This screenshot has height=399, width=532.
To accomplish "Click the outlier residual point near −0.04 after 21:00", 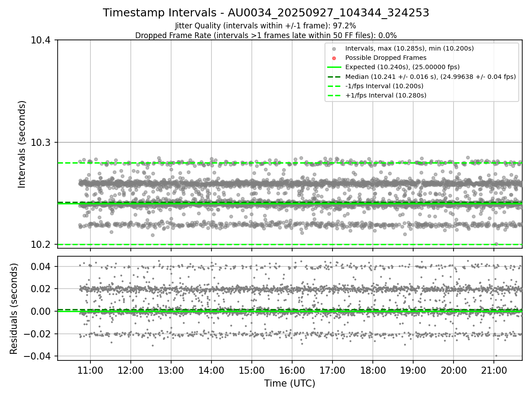I will tap(496, 356).
